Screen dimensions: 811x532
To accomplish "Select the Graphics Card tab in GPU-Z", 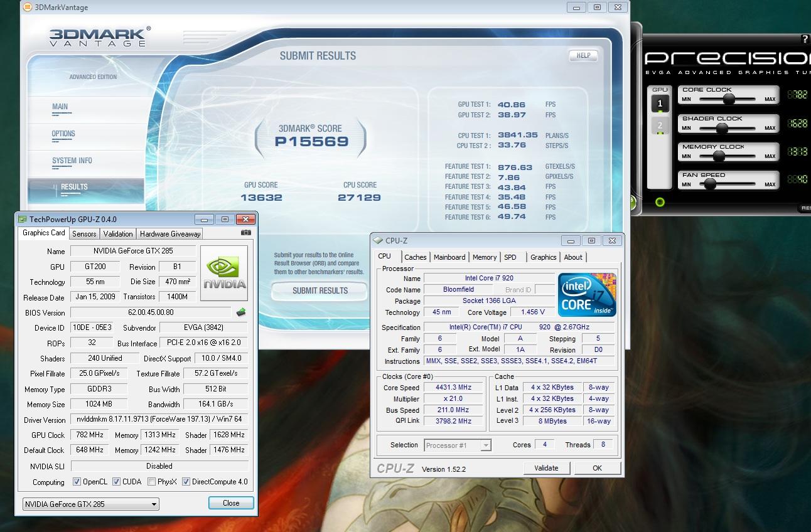I will coord(44,233).
